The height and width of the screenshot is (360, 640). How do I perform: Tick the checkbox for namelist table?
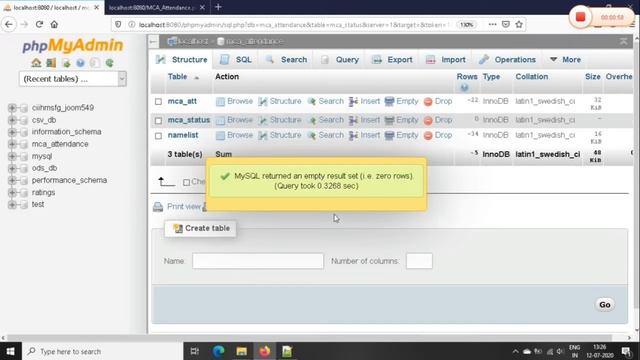(158, 136)
